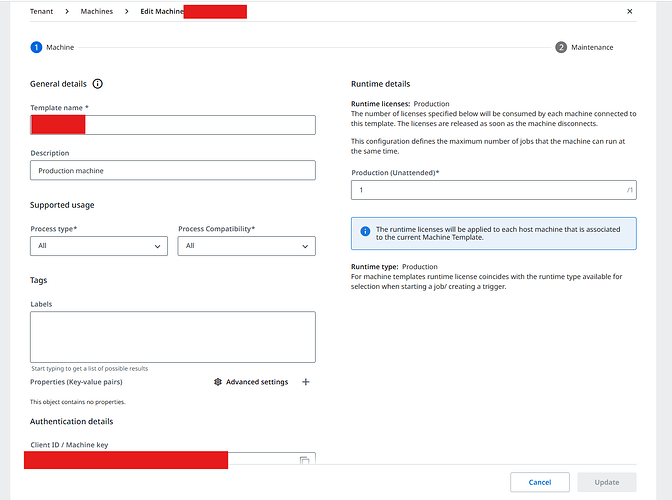Go to step 2 Maintenance
Screen dimensions: 672x500
tap(561, 47)
